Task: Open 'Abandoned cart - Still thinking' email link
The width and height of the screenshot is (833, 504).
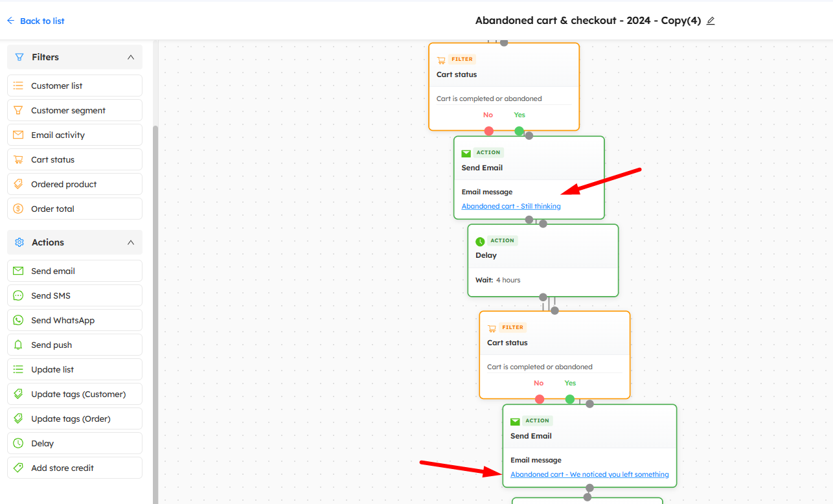Action: pos(511,206)
